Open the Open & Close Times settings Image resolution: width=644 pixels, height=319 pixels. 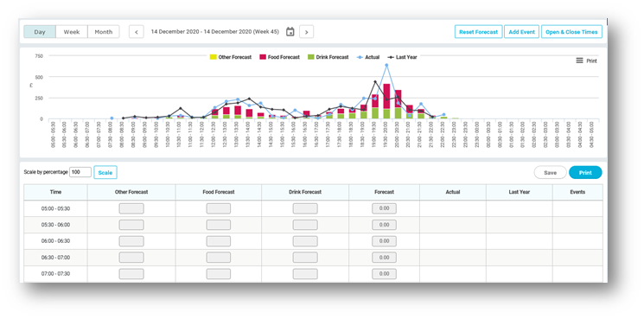pyautogui.click(x=571, y=32)
